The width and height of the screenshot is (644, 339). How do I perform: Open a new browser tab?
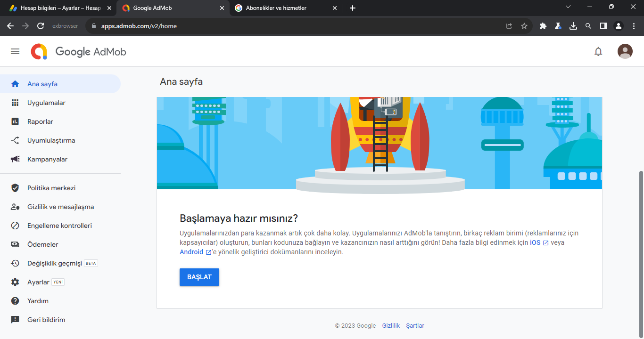(x=353, y=8)
